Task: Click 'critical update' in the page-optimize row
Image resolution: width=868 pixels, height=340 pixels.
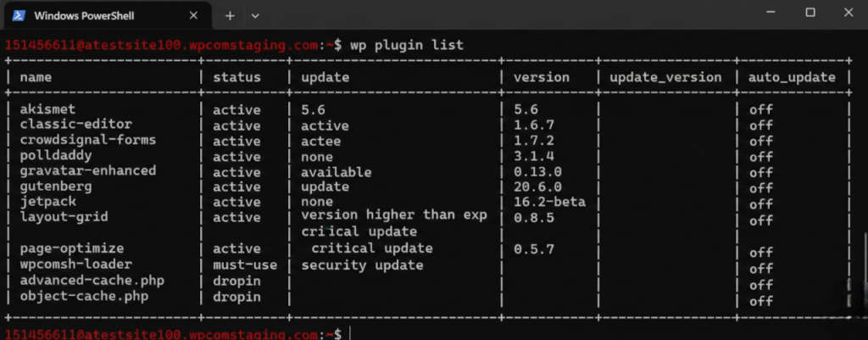Action: (371, 248)
